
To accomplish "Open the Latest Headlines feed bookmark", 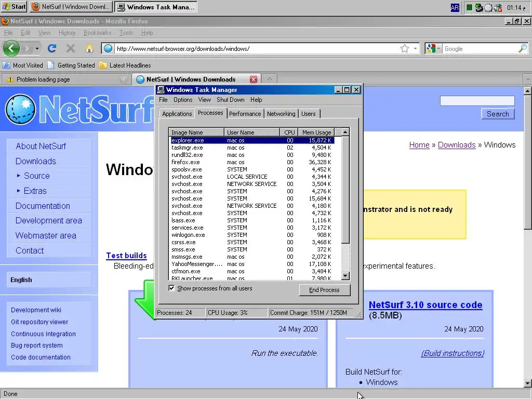I will pyautogui.click(x=125, y=65).
